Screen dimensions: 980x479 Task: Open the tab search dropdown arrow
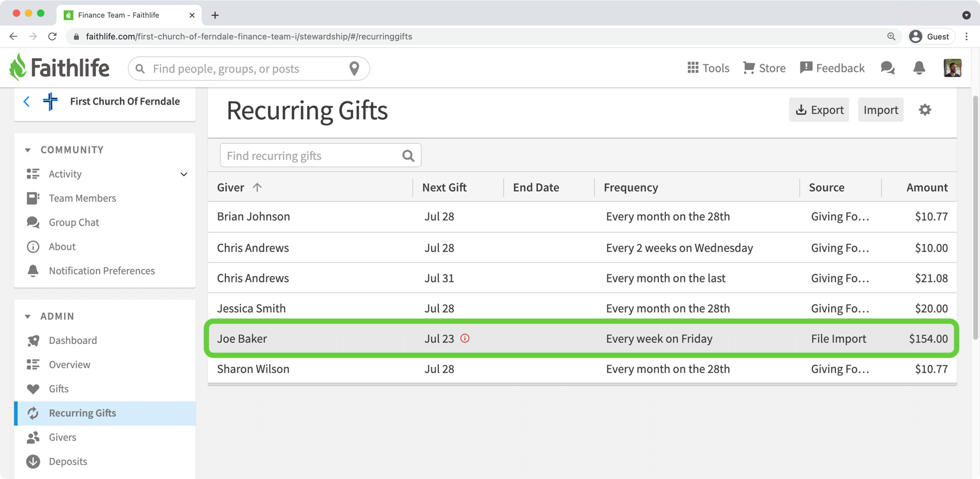(966, 15)
